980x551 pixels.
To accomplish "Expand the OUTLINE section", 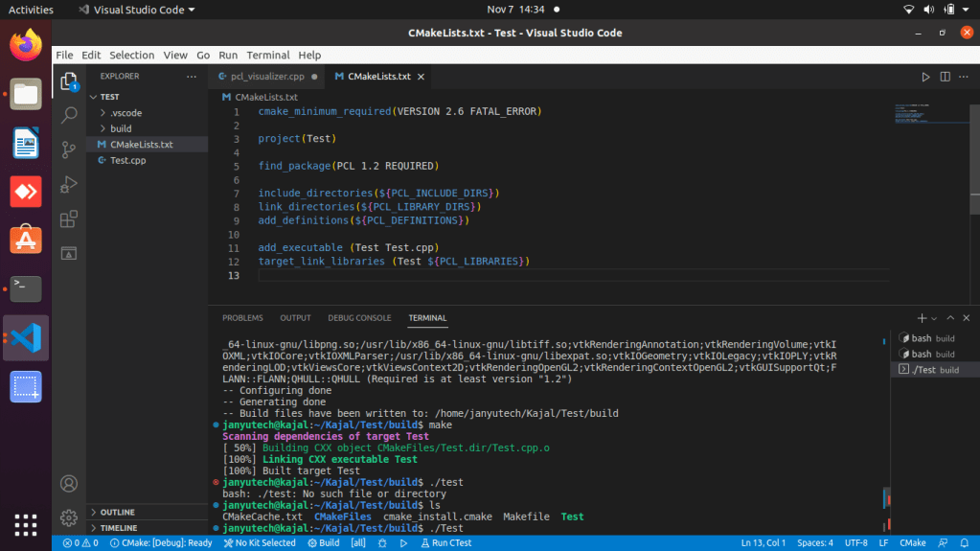I will (x=117, y=512).
